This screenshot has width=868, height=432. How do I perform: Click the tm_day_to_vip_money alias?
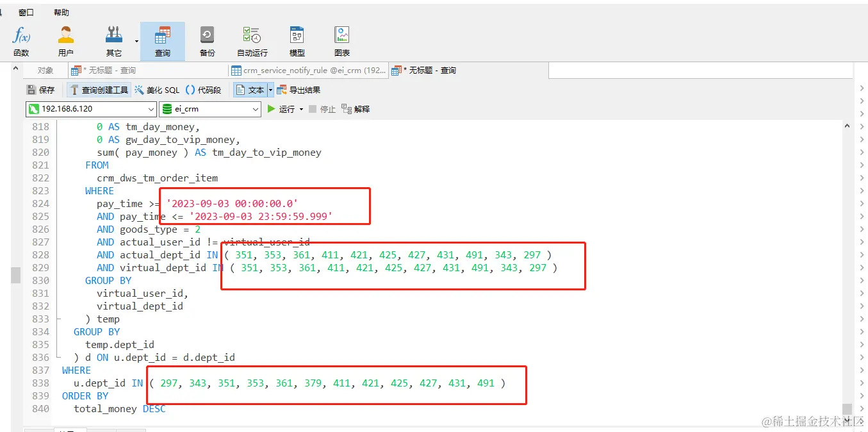266,152
